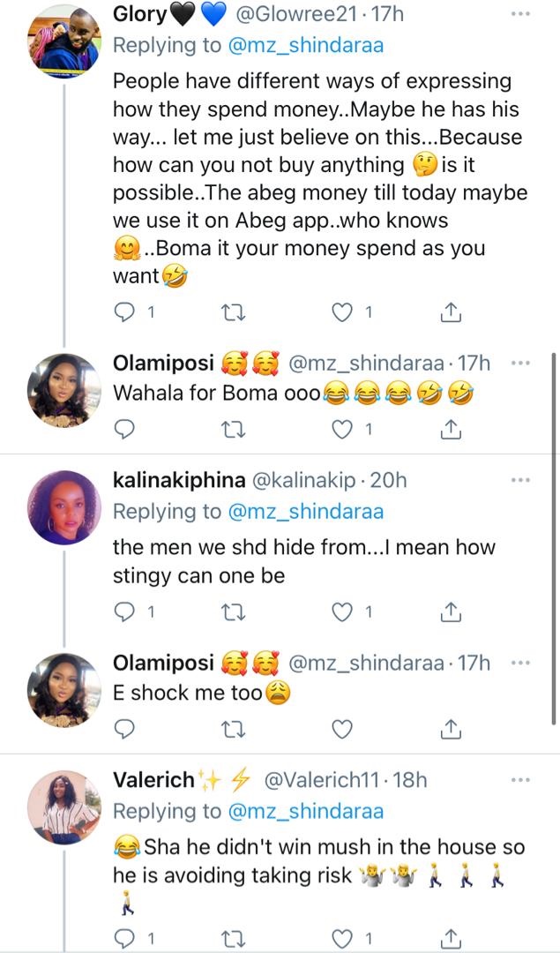Screen dimensions: 560x953
Task: Share Valerich's tweet about the house
Action: (450, 937)
